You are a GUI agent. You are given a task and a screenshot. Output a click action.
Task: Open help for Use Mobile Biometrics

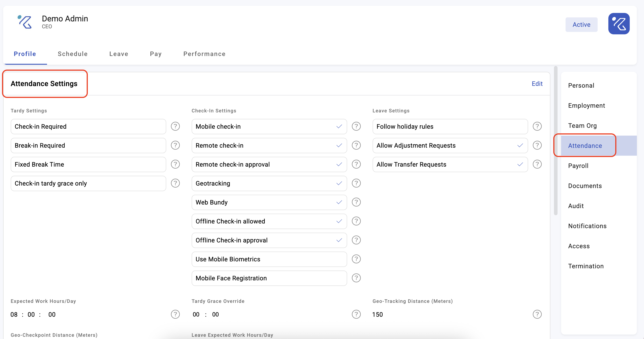coord(356,259)
